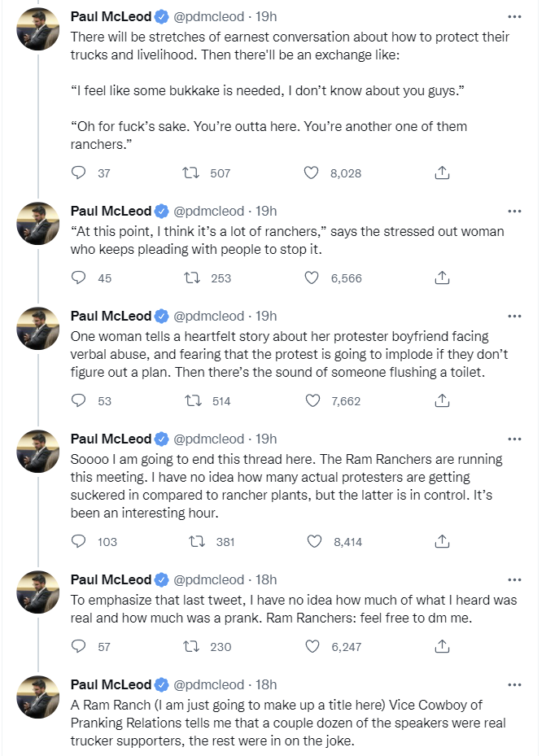546x756 pixels.
Task: Reply to the tweet with 45 replies
Action: pyautogui.click(x=79, y=277)
